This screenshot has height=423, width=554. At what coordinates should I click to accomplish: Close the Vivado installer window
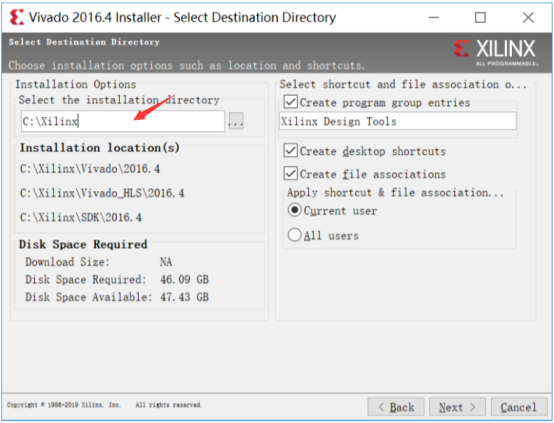click(529, 17)
